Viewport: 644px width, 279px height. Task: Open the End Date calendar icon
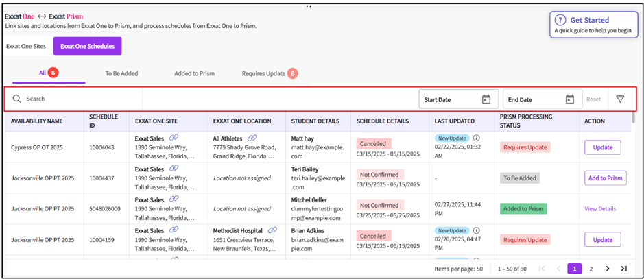pyautogui.click(x=570, y=99)
